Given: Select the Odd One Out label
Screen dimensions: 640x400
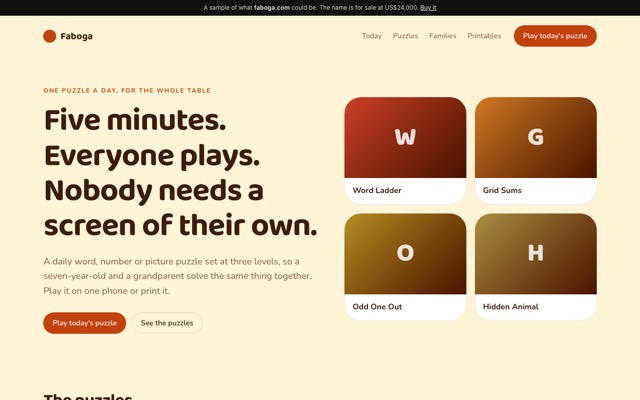Looking at the screenshot, I should [x=377, y=307].
